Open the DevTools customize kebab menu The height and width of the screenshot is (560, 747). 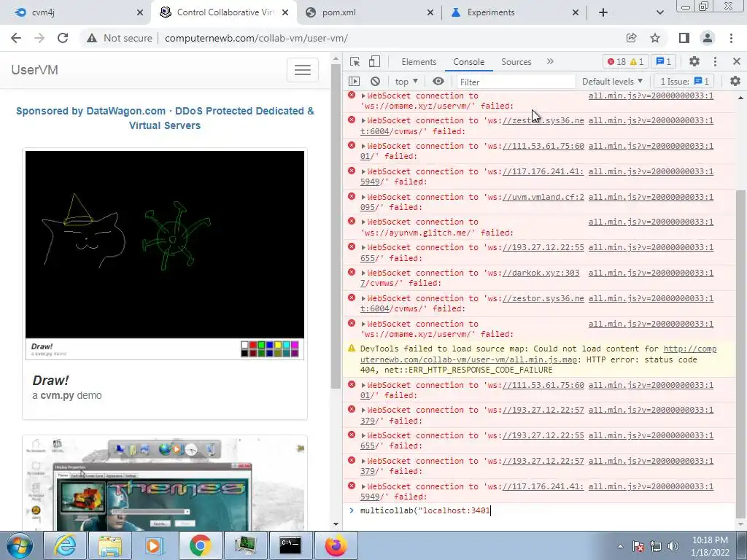tap(715, 61)
